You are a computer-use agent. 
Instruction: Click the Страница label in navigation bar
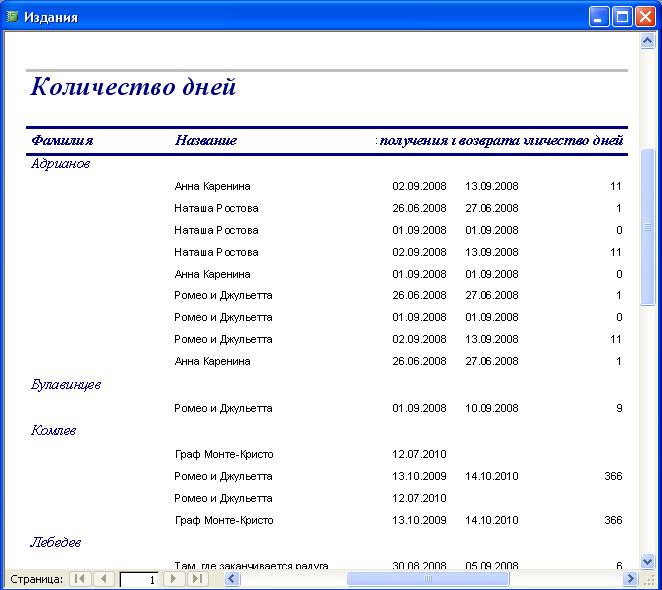tap(36, 579)
